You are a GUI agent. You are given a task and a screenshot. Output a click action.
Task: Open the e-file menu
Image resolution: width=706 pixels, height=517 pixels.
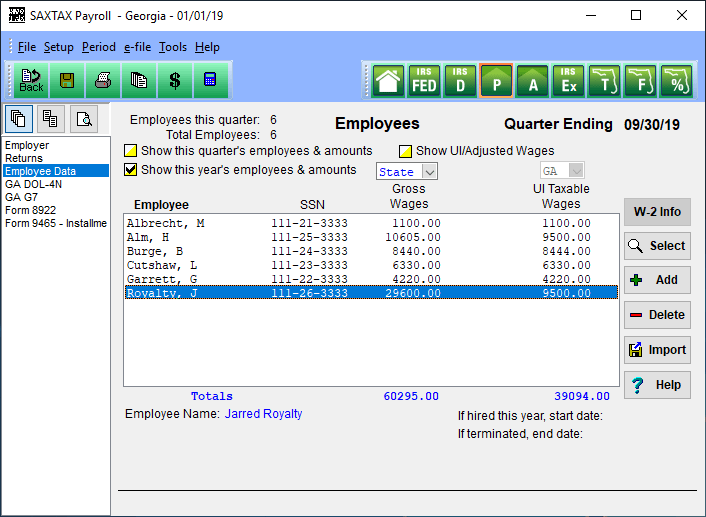click(x=137, y=47)
